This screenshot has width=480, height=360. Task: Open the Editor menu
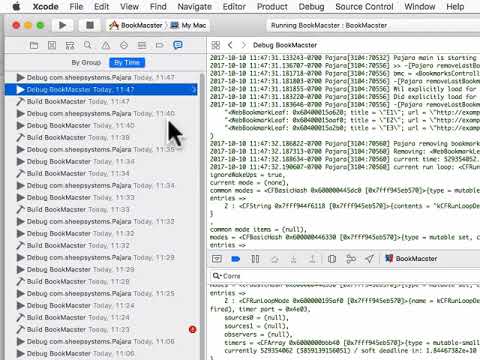point(234,6)
